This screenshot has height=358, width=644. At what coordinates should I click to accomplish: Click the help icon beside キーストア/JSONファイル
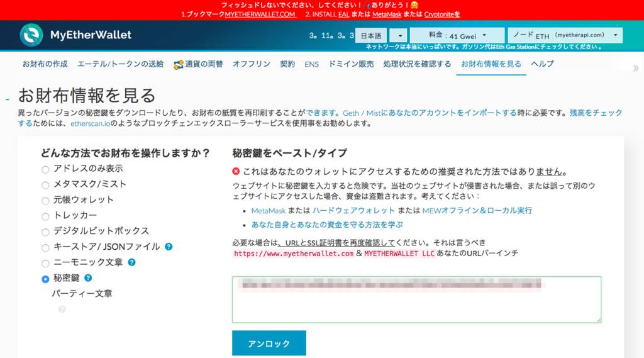pos(169,247)
